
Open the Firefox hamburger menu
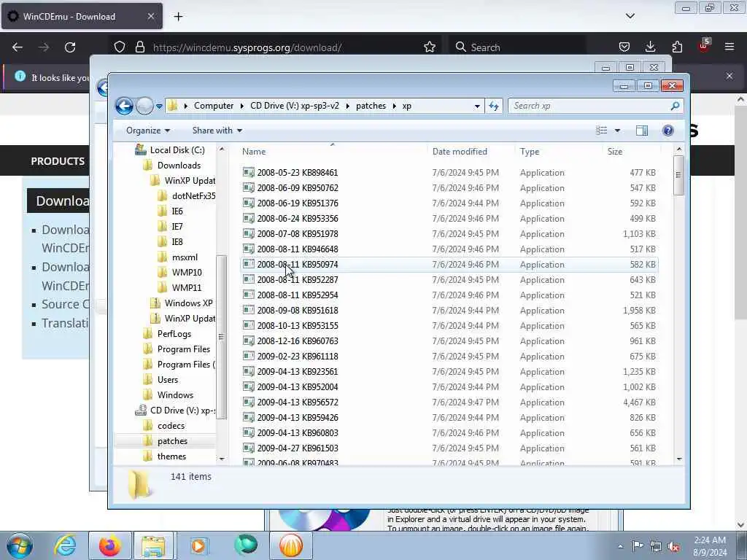pos(729,47)
